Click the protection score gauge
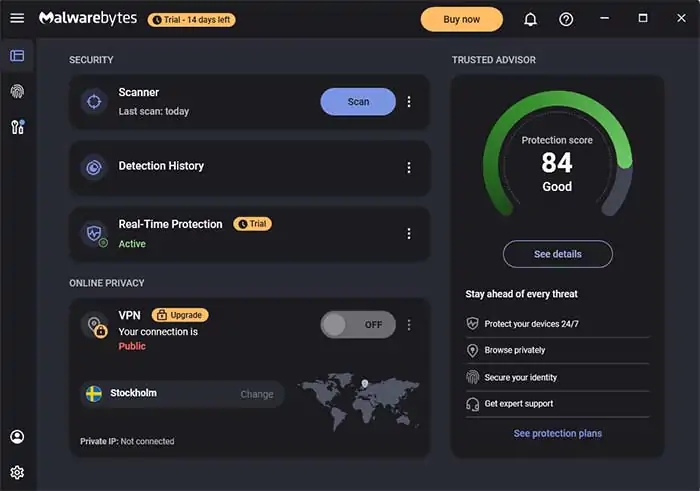This screenshot has width=700, height=491. tap(557, 162)
